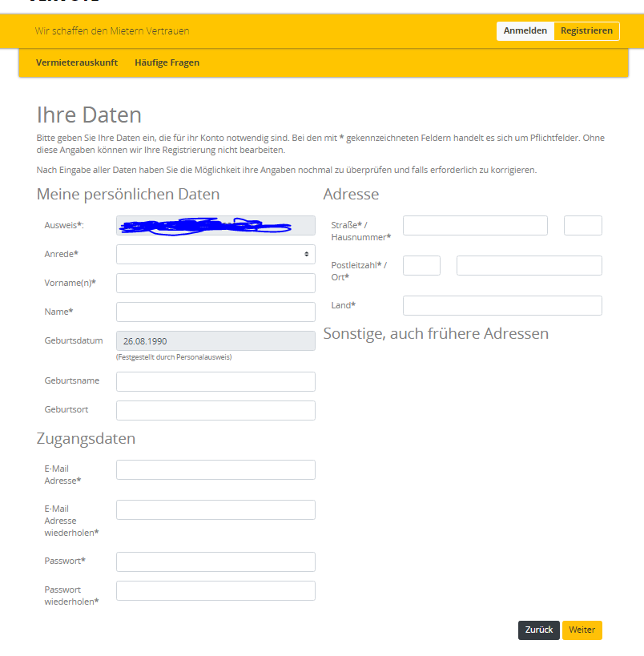This screenshot has height=656, width=644.
Task: Open the Häufige Fragen menu item
Action: click(167, 62)
